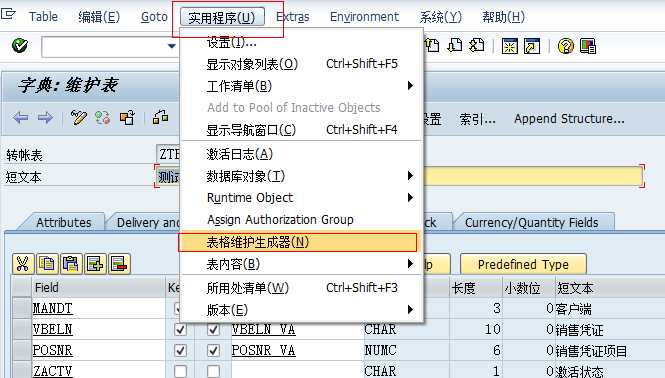Viewport: 665px width, 378px height.
Task: Open the VBELN_VA data element link
Action: (x=263, y=329)
